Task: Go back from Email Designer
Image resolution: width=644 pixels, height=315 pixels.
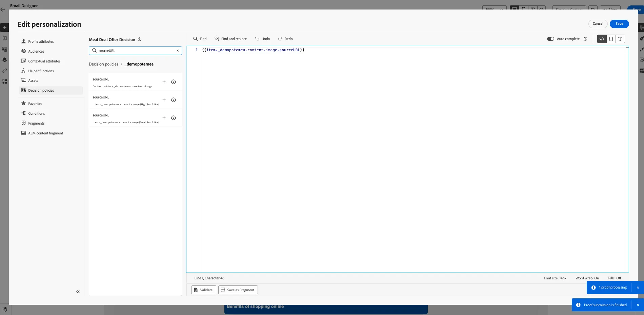Action: point(3,10)
